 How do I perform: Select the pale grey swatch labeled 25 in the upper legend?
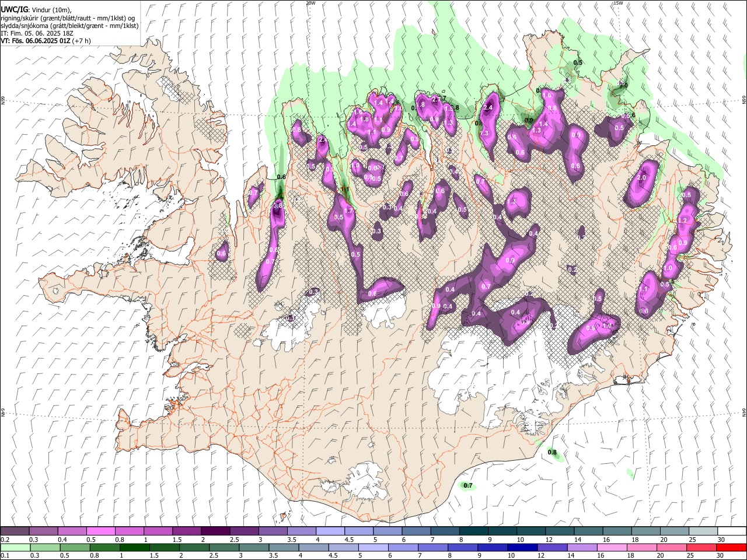point(703,531)
